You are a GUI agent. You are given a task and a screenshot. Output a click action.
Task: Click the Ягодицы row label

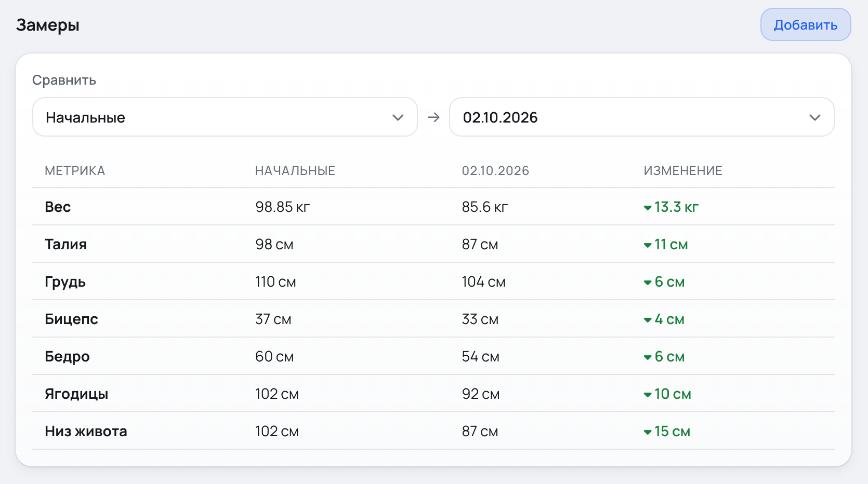pos(76,394)
